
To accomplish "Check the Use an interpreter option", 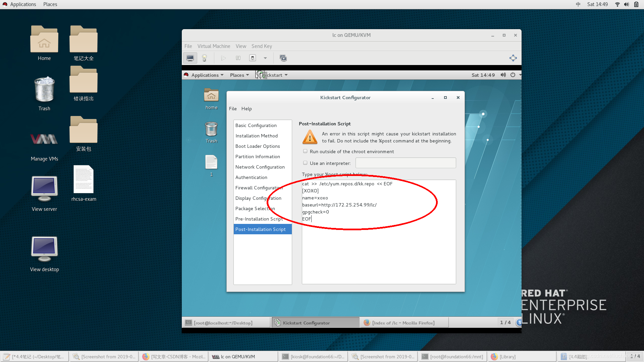I will pyautogui.click(x=305, y=163).
